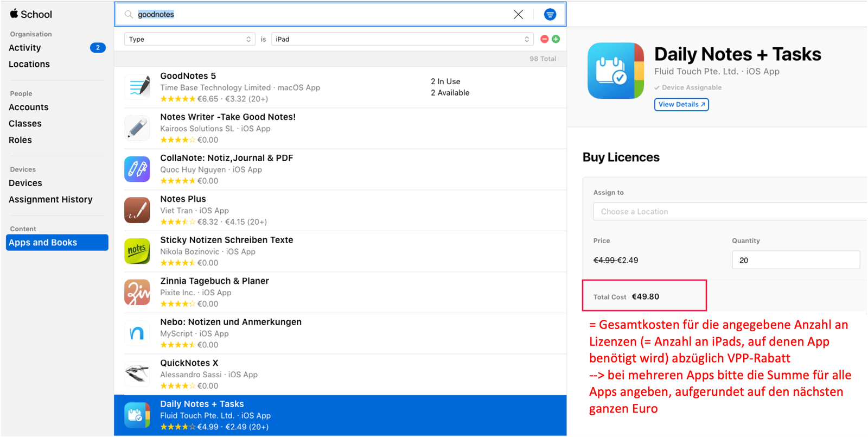This screenshot has height=437, width=868.
Task: Select the GoodNotes 5 title
Action: pos(188,76)
